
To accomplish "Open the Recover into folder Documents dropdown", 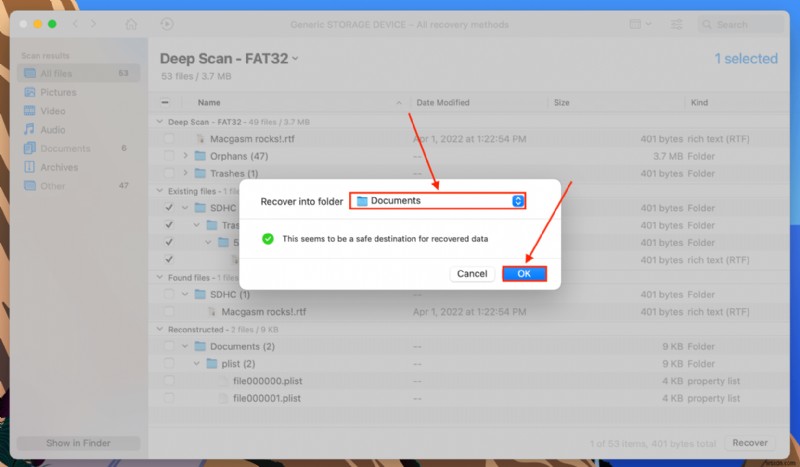I will click(437, 201).
